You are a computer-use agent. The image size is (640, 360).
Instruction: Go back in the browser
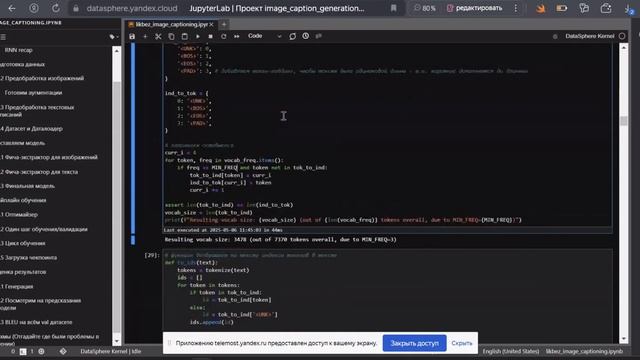[12, 8]
